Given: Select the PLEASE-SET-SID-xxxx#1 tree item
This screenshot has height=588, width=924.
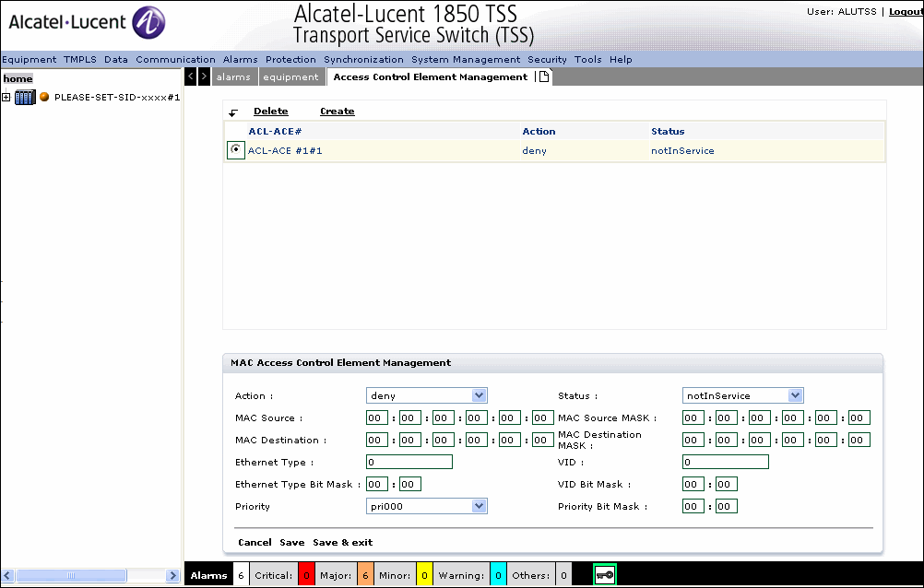Looking at the screenshot, I should pyautogui.click(x=117, y=97).
